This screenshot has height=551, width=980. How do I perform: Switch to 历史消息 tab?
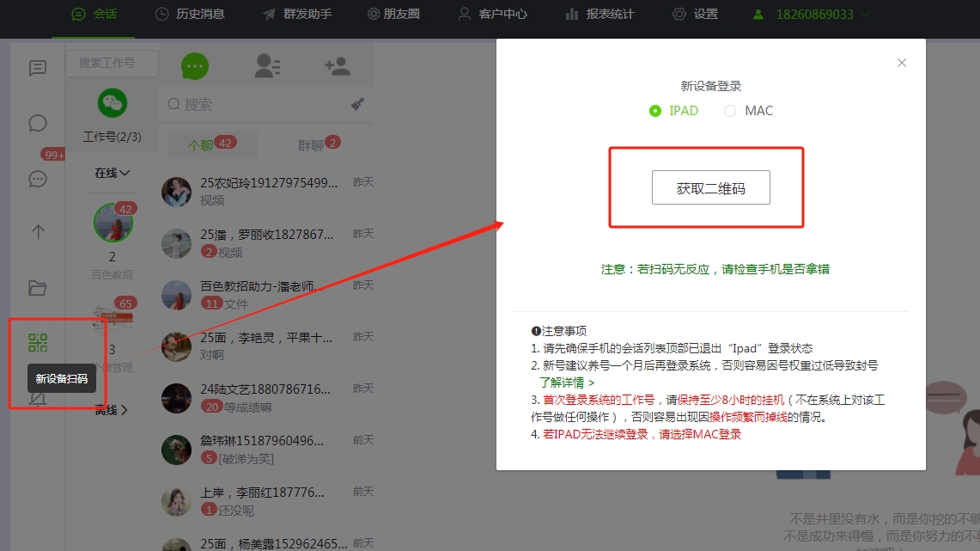[x=189, y=14]
